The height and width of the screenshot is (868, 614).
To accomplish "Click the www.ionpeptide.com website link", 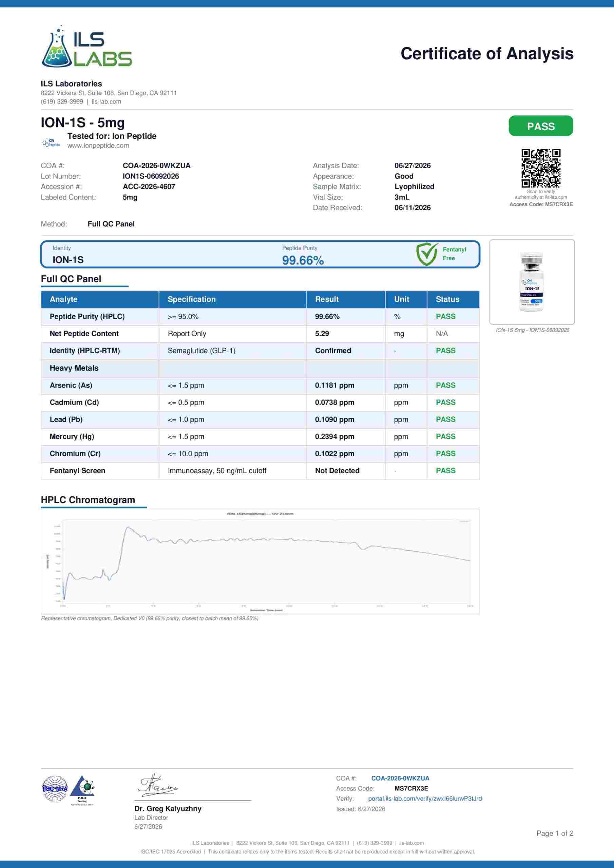I will (98, 145).
